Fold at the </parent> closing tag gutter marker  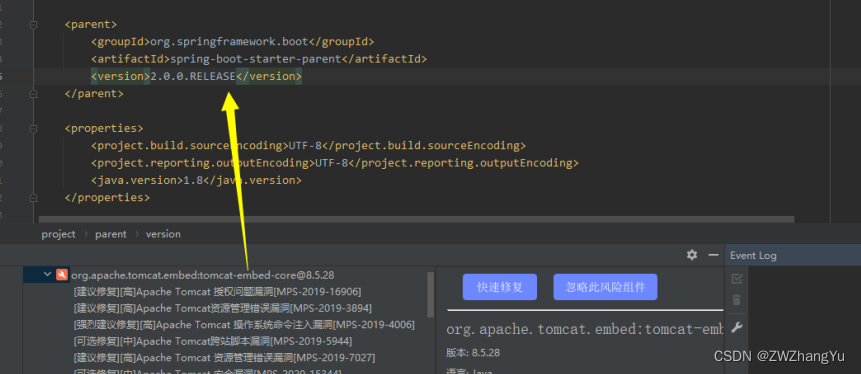tap(33, 94)
